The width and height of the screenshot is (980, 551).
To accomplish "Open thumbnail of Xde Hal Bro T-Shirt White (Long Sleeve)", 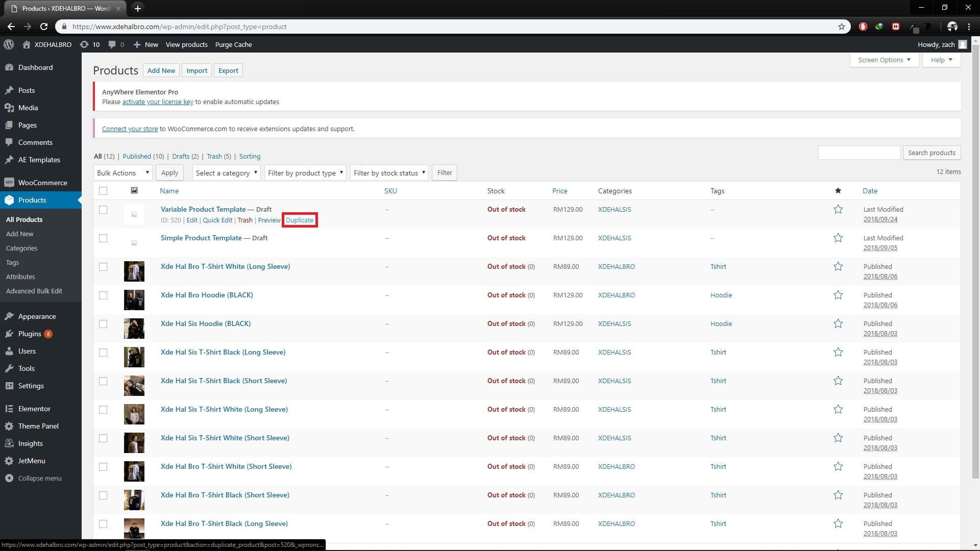I will click(x=134, y=271).
